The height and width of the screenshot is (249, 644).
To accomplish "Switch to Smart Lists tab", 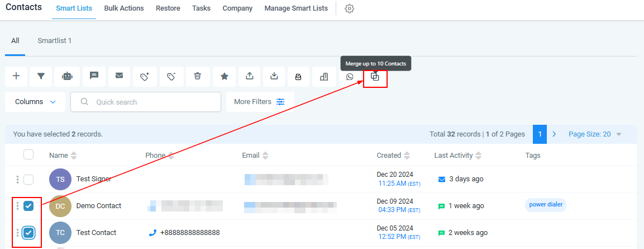I will pos(74,8).
